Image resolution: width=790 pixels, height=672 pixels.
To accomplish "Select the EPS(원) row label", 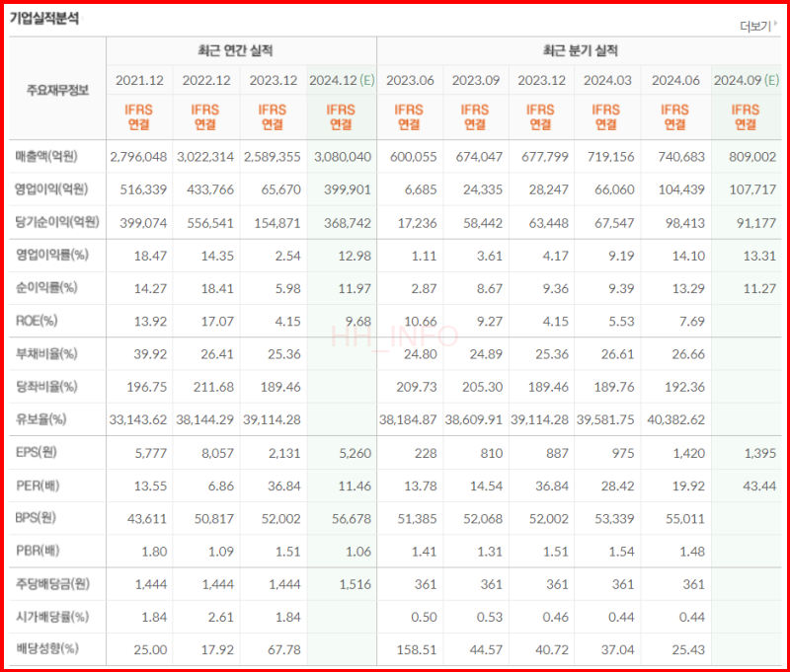I will point(37,452).
